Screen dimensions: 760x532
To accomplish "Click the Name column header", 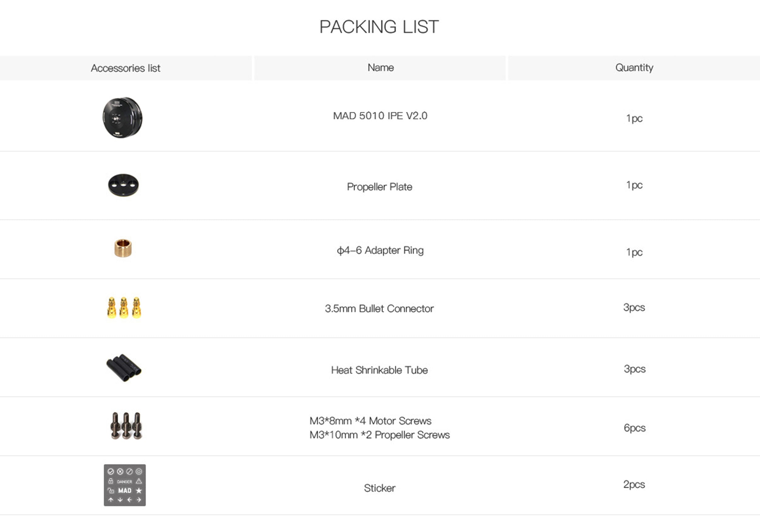I will [381, 68].
